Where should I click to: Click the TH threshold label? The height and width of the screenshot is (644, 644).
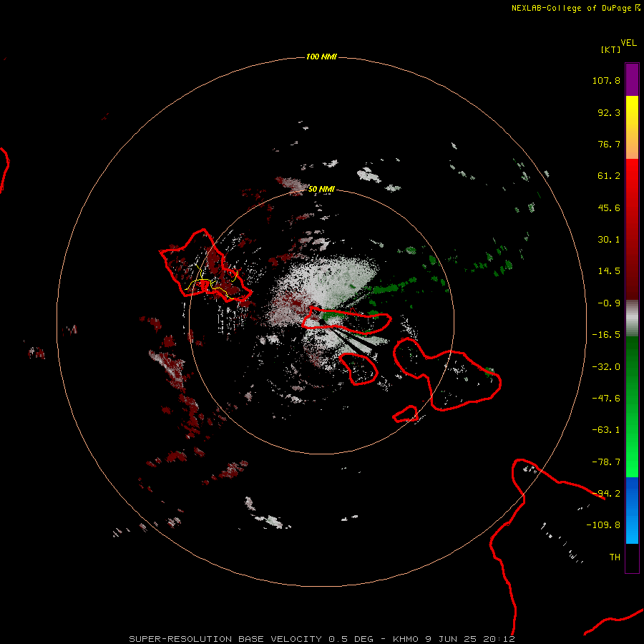pyautogui.click(x=615, y=557)
